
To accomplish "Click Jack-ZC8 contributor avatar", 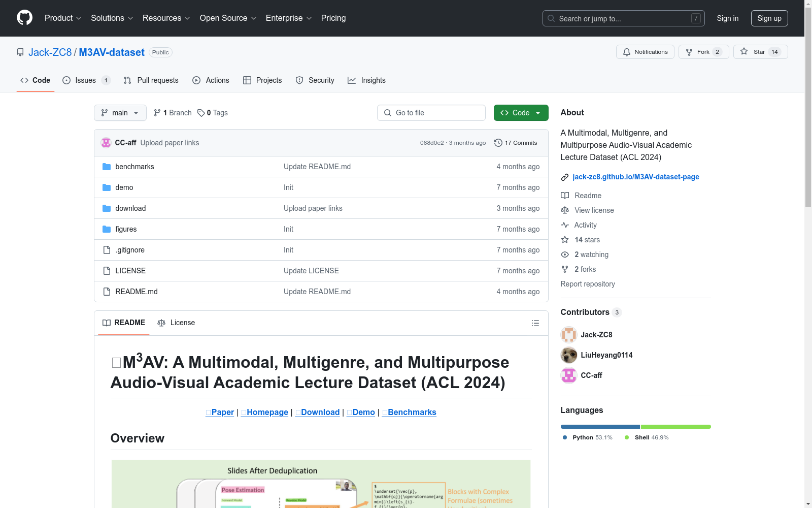I will [x=569, y=335].
